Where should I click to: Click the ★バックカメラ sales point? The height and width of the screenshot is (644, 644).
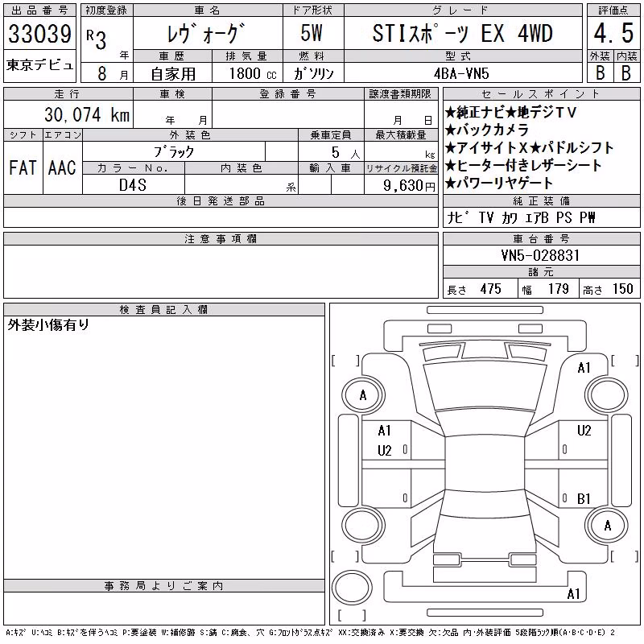coord(487,130)
